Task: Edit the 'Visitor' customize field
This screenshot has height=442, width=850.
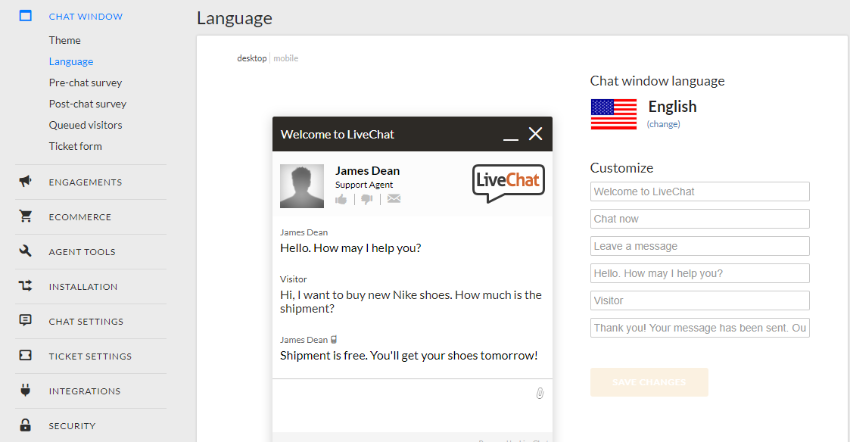Action: (700, 300)
